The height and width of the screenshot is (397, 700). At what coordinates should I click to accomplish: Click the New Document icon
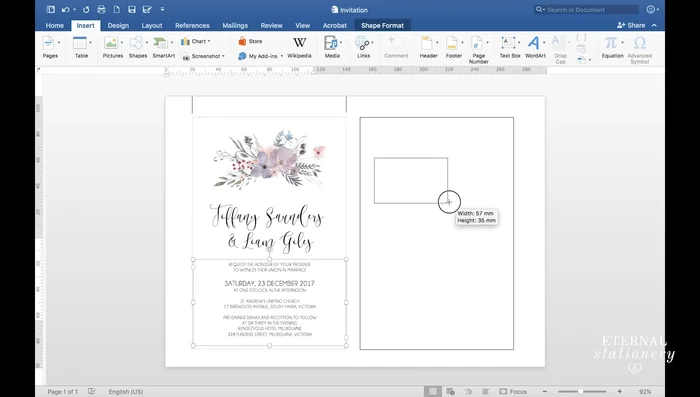pyautogui.click(x=117, y=9)
